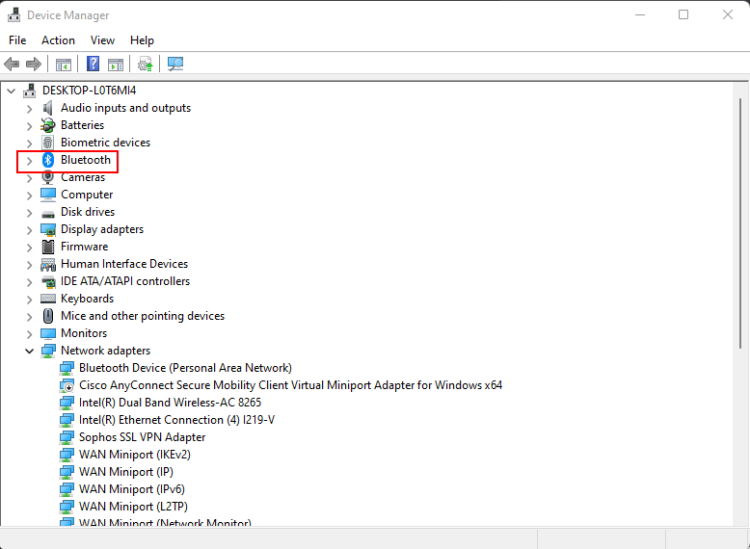Expand the Firmware category chevron
Screen dimensions: 750x549
point(29,247)
